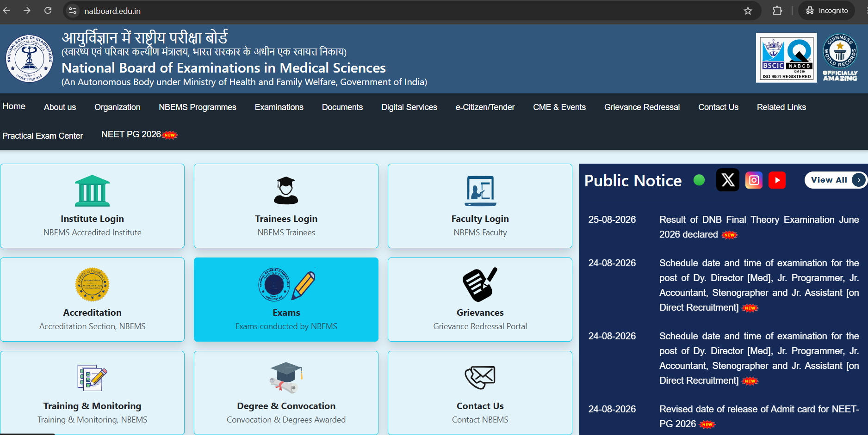Click the Degree & Convocation cap icon
The image size is (868, 435).
(x=286, y=378)
